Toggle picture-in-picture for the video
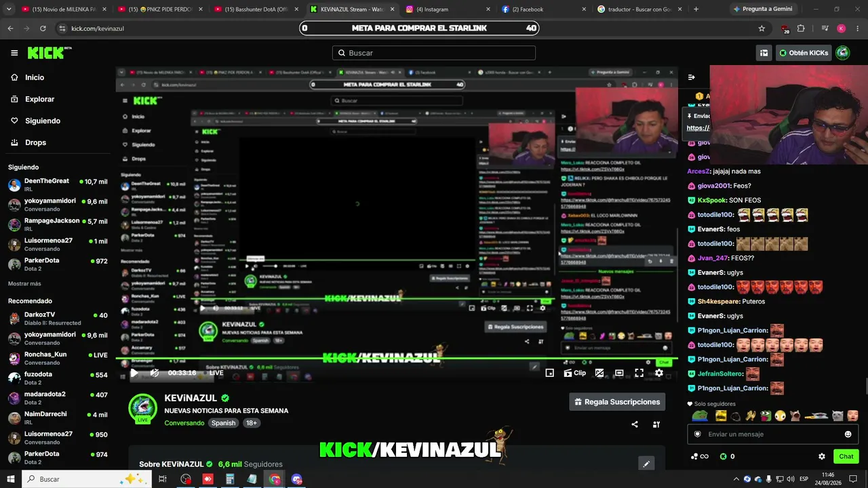868x488 pixels. pyautogui.click(x=599, y=373)
